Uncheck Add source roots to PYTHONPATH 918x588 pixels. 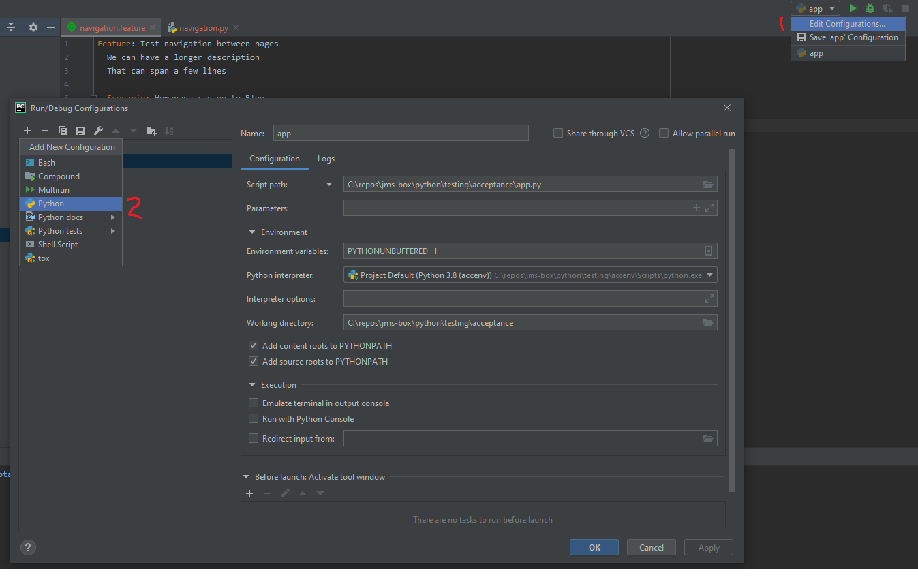tap(254, 361)
